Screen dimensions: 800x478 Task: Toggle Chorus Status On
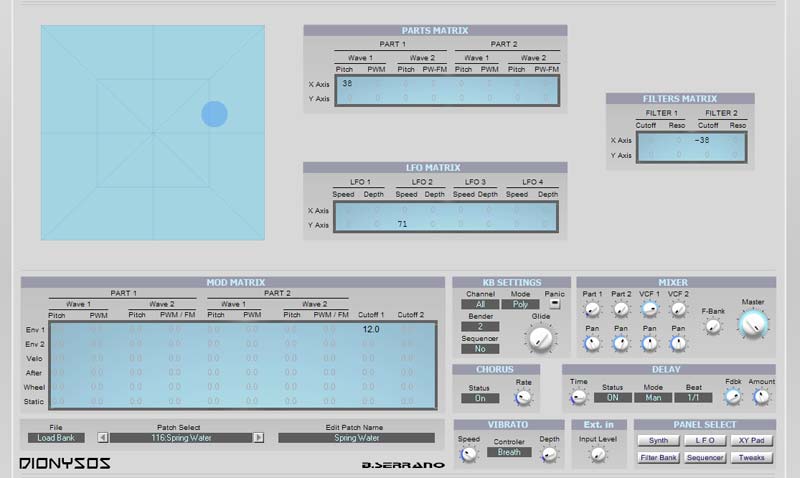pos(480,398)
